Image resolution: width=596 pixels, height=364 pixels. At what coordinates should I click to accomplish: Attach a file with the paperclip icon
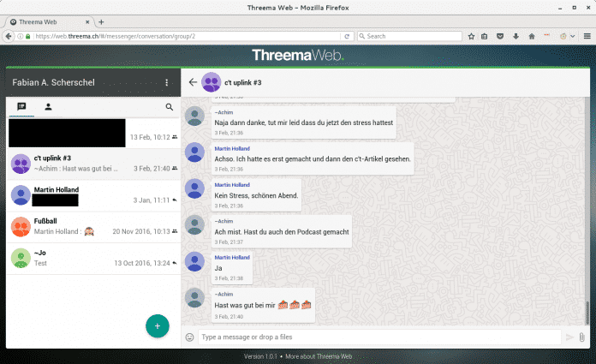[582, 337]
